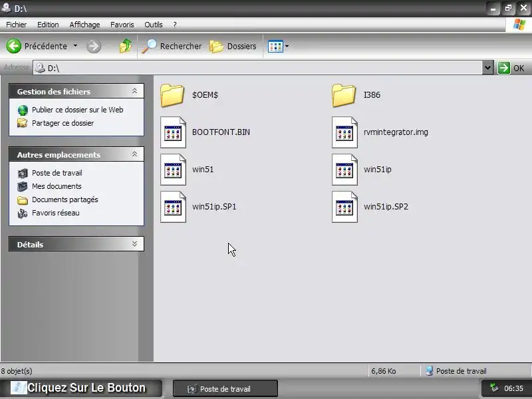Click the Partager ce dossier icon
This screenshot has width=532, height=399.
tap(23, 123)
